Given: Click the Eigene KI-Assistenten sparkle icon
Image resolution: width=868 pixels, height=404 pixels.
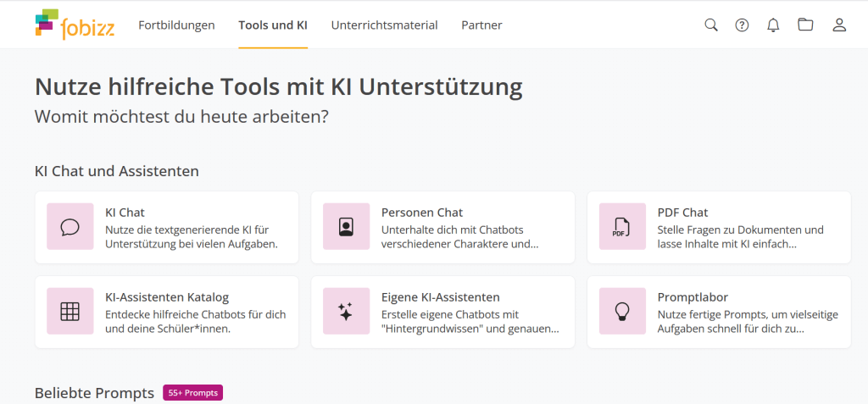Looking at the screenshot, I should tap(346, 312).
